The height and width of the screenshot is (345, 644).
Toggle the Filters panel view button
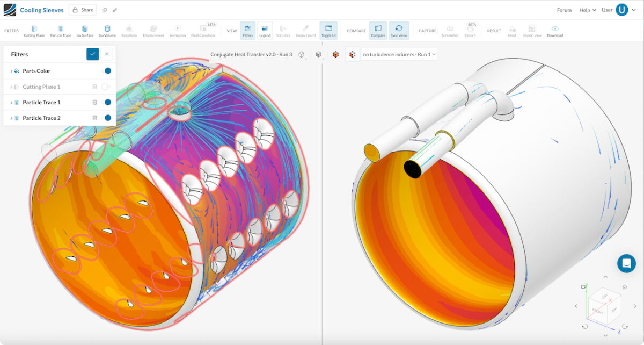point(247,31)
